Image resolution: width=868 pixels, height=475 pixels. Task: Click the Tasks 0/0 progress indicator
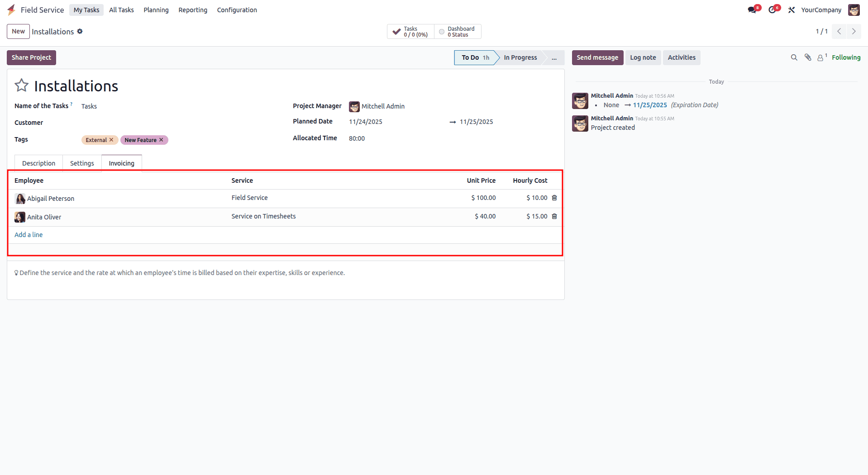click(x=410, y=31)
